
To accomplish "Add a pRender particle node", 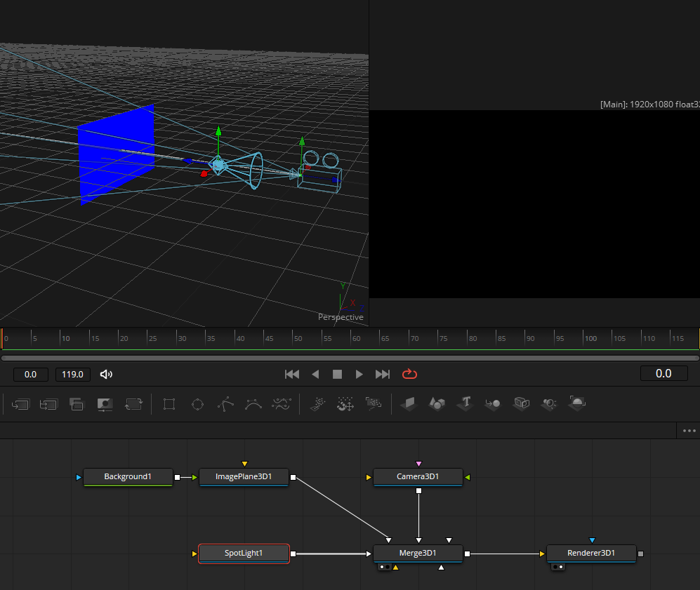I will (374, 404).
